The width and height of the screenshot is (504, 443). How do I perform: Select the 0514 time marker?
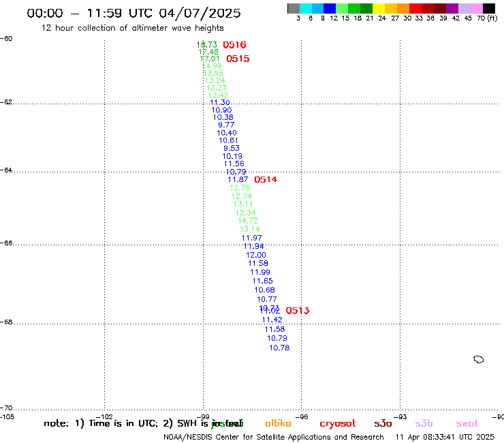266,179
